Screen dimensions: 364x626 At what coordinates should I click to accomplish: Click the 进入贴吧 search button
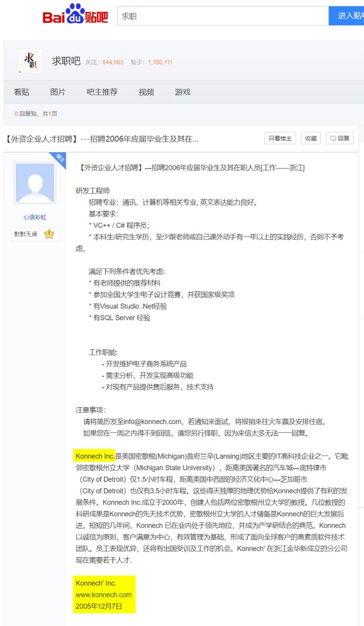click(346, 16)
